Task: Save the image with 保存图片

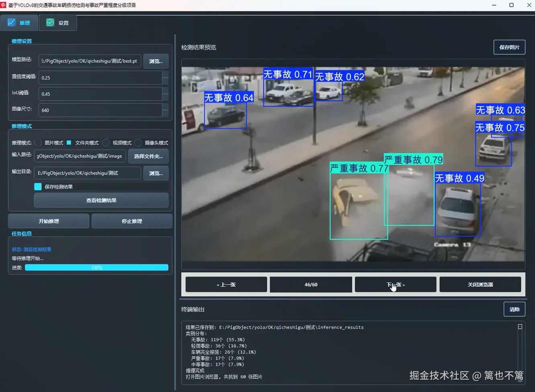Action: click(x=509, y=47)
